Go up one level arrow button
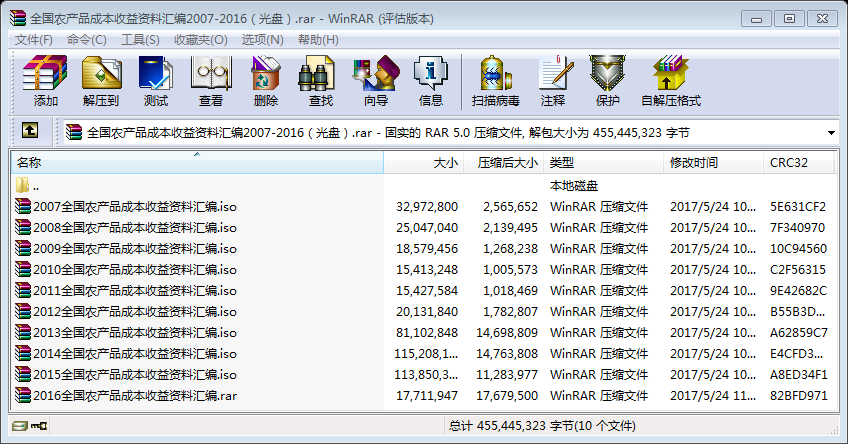Viewport: 848px width, 444px height. [x=30, y=130]
